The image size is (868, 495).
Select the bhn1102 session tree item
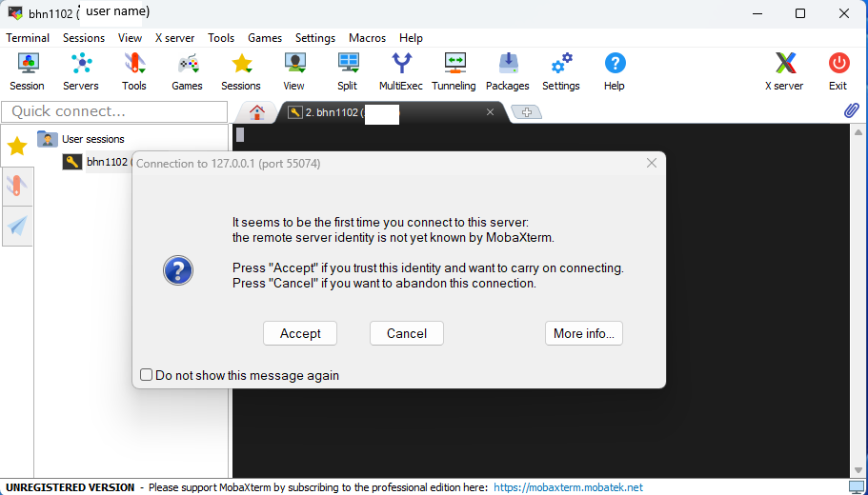[97, 162]
